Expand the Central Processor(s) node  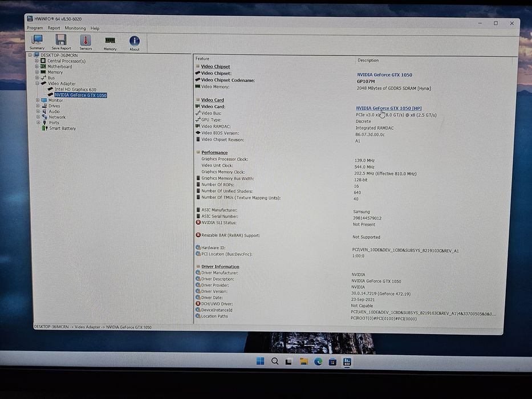(x=36, y=61)
